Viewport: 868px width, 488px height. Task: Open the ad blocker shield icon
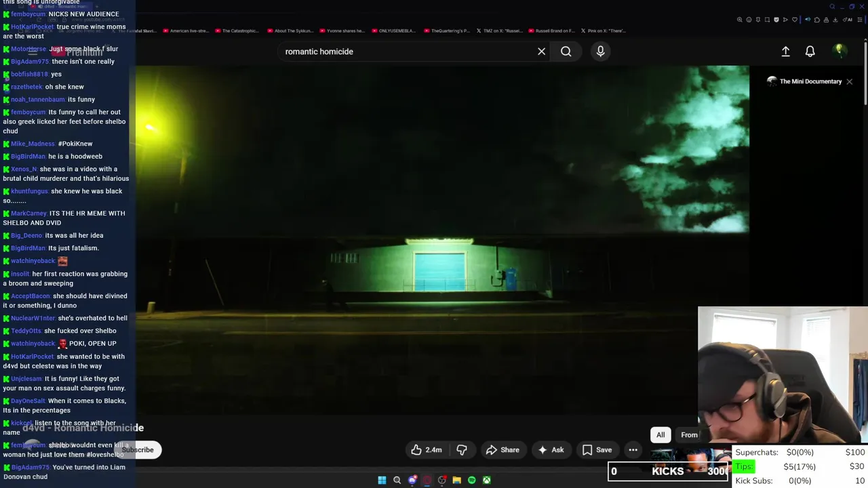point(776,20)
